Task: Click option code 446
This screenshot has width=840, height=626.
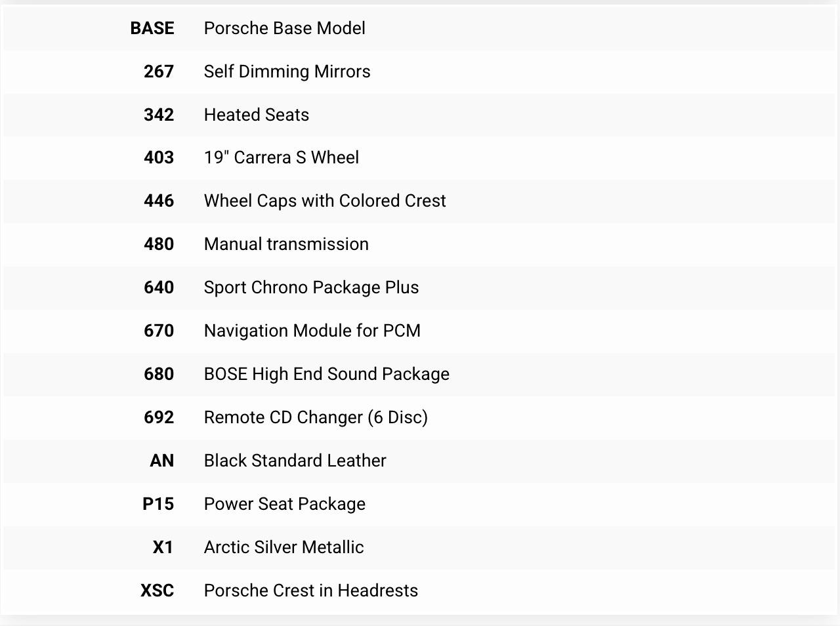Action: click(x=159, y=201)
